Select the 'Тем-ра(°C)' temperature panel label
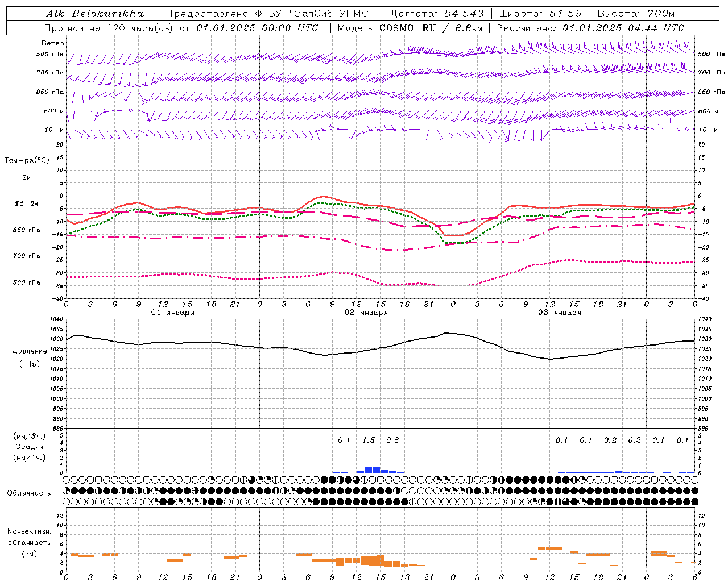This screenshot has height=582, width=728. (x=27, y=161)
